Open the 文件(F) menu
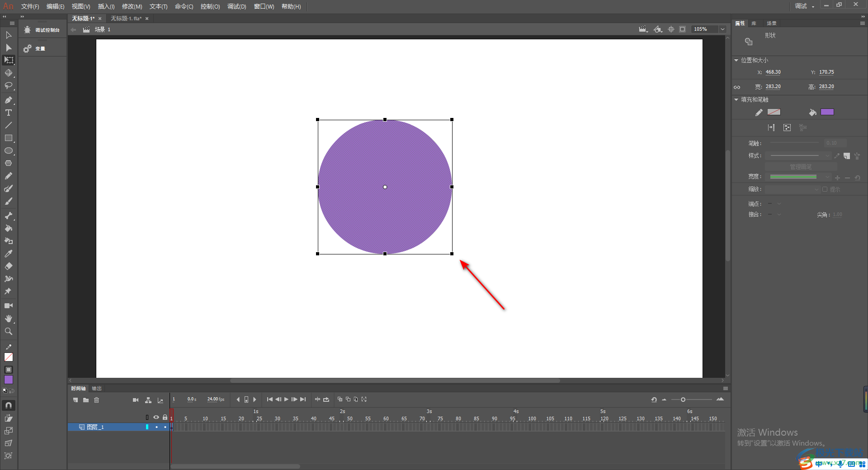The height and width of the screenshot is (470, 868). coord(30,6)
